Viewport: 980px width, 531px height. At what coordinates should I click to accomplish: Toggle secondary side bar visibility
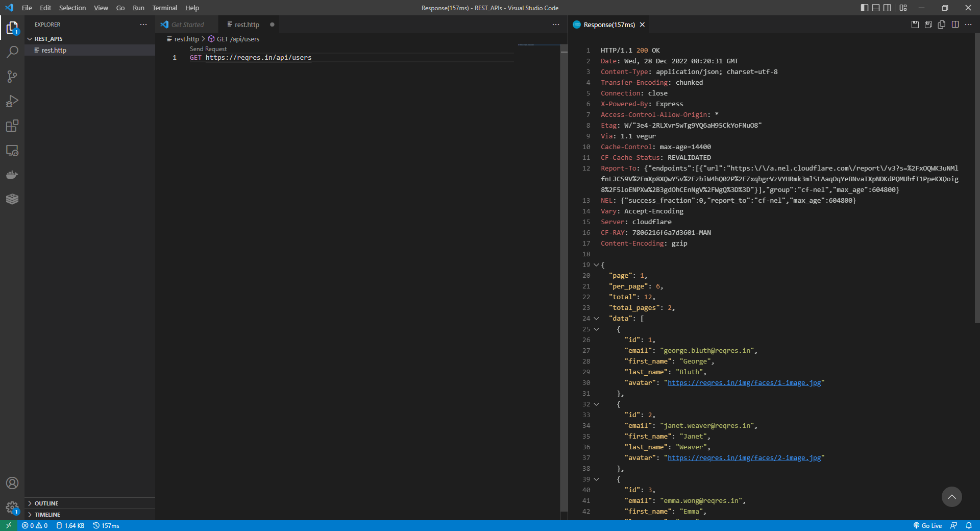click(x=887, y=8)
